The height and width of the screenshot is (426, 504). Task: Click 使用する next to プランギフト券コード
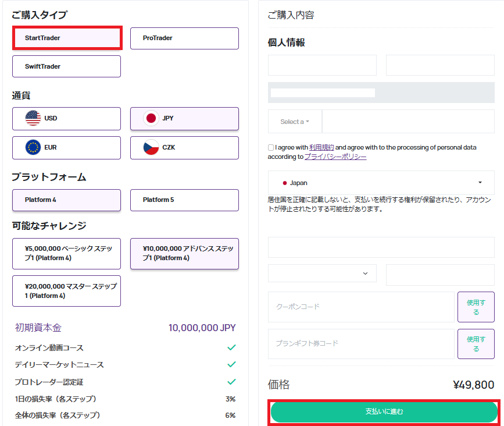tap(476, 343)
